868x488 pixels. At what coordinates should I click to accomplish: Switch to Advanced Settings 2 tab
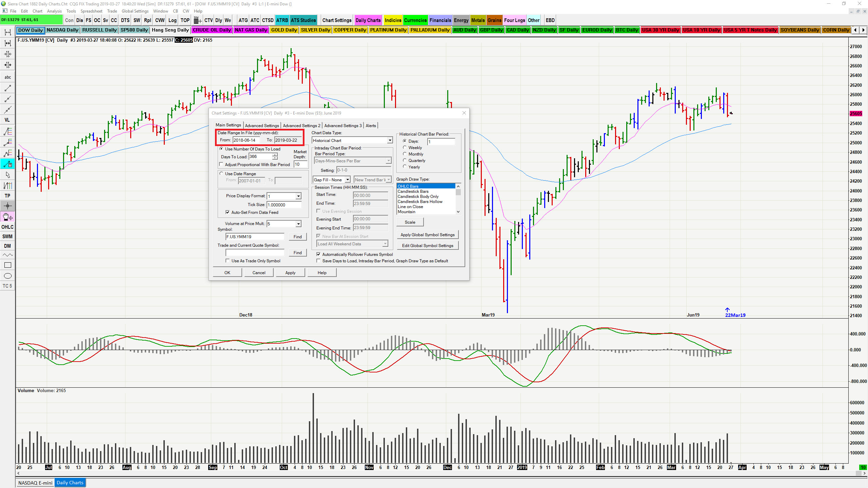tap(301, 125)
